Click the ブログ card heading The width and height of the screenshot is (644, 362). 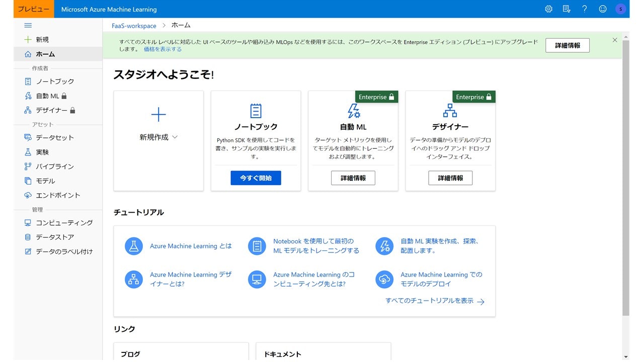130,354
